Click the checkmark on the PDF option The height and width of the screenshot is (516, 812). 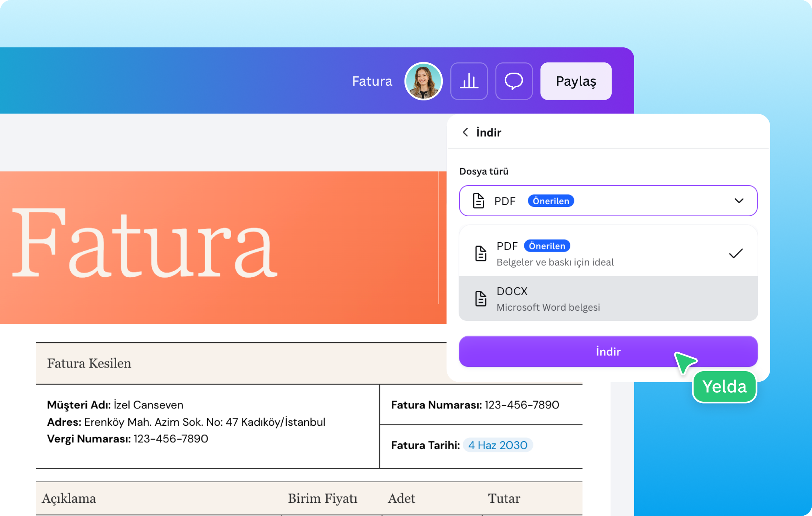tap(736, 253)
